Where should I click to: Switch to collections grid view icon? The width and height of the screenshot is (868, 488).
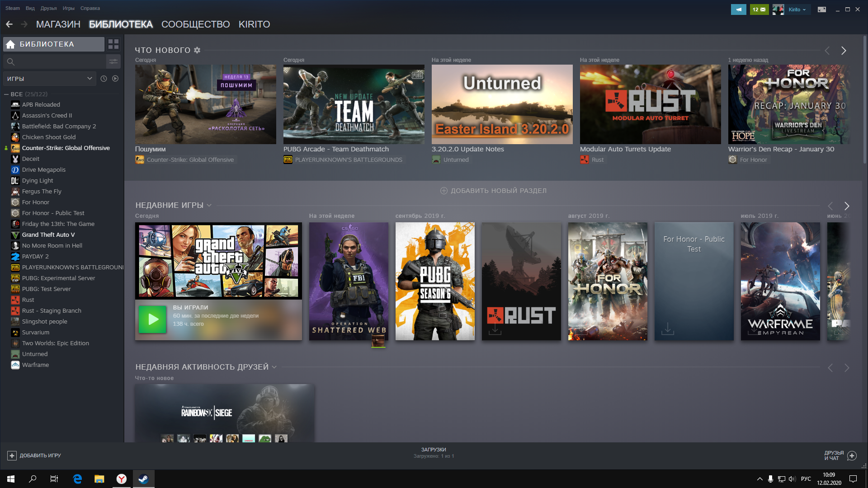point(113,44)
